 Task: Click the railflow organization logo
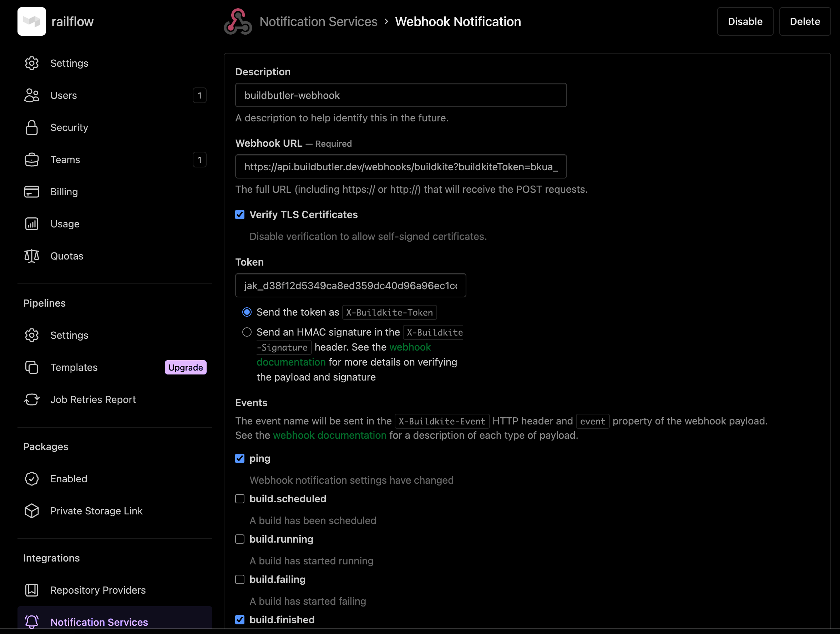(x=31, y=22)
